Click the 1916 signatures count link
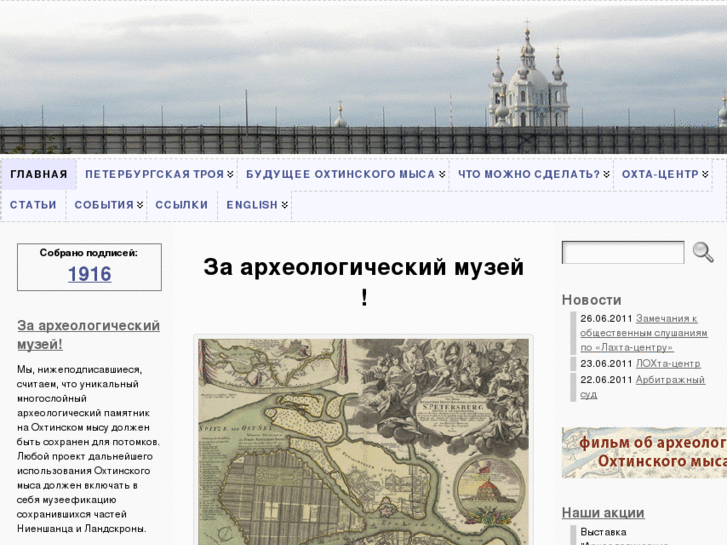This screenshot has height=545, width=727. tap(89, 274)
